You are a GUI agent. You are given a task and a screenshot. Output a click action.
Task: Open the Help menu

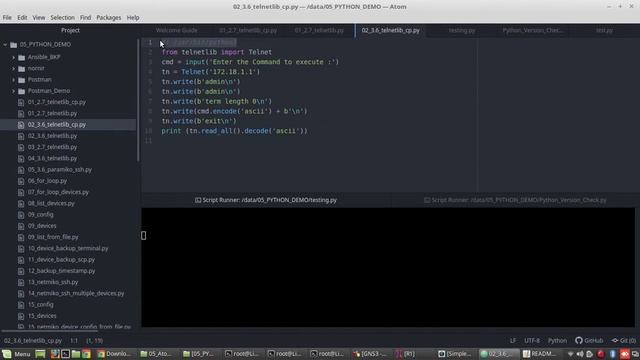pyautogui.click(x=133, y=18)
